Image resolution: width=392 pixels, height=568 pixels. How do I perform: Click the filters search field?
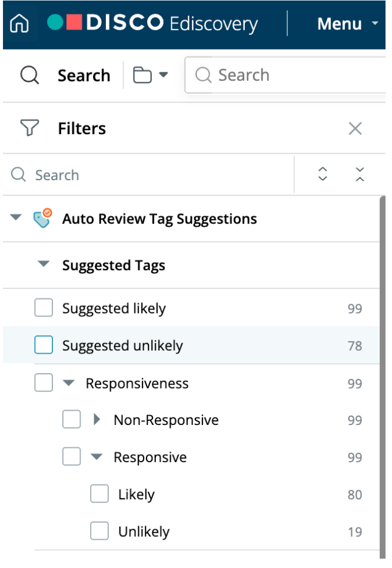click(x=153, y=175)
